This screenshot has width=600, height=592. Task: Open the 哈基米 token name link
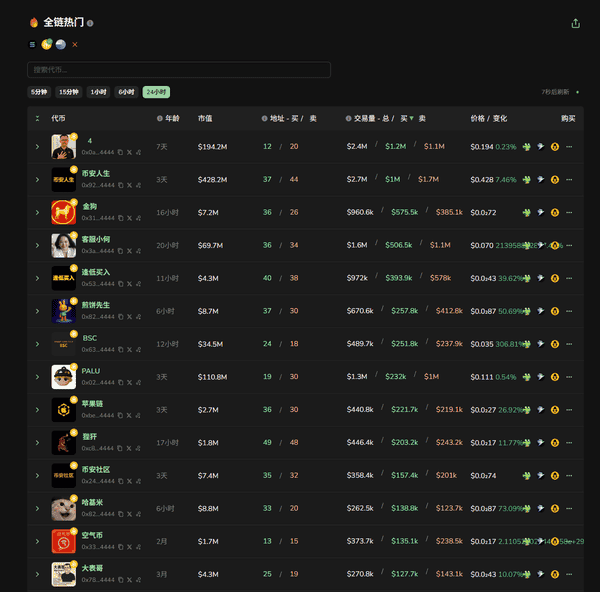tap(91, 502)
